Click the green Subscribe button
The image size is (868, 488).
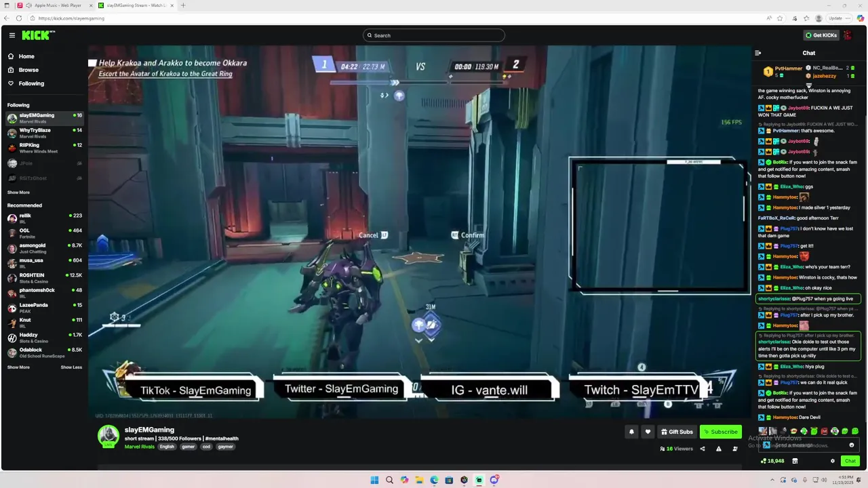coord(720,432)
